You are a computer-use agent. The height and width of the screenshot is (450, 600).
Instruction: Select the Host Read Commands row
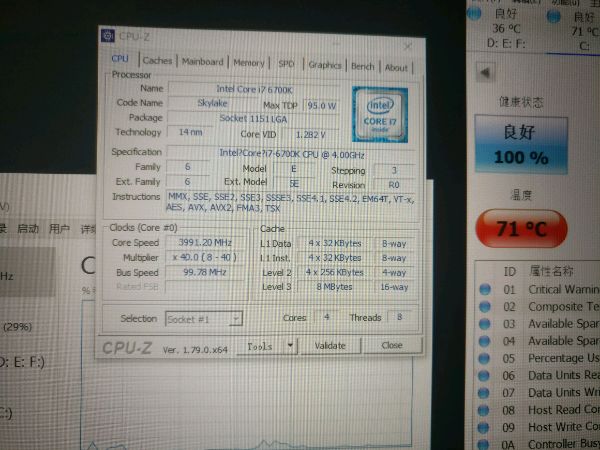[x=538, y=410]
